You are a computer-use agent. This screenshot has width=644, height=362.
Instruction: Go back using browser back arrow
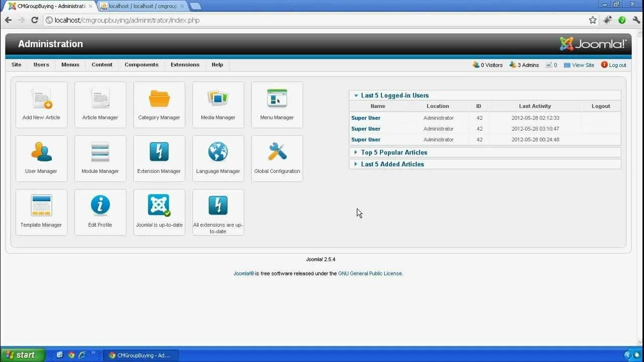(x=8, y=20)
